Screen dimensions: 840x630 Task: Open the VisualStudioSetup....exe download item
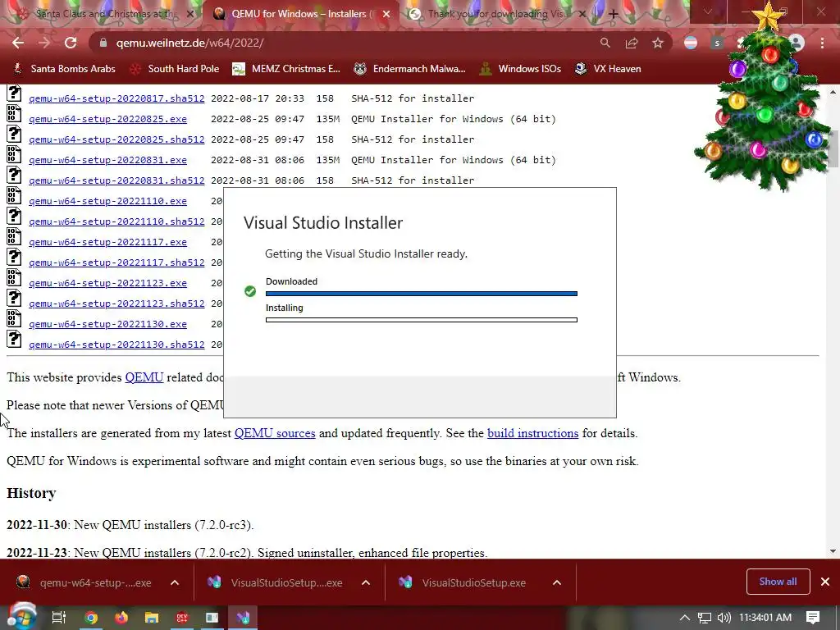point(277,583)
